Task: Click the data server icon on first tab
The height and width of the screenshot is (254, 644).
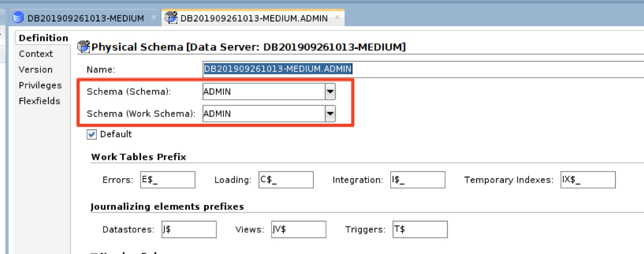Action: (x=18, y=18)
